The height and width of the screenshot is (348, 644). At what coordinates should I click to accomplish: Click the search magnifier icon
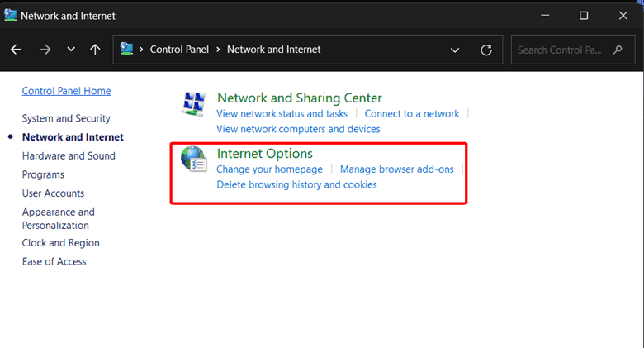point(618,50)
